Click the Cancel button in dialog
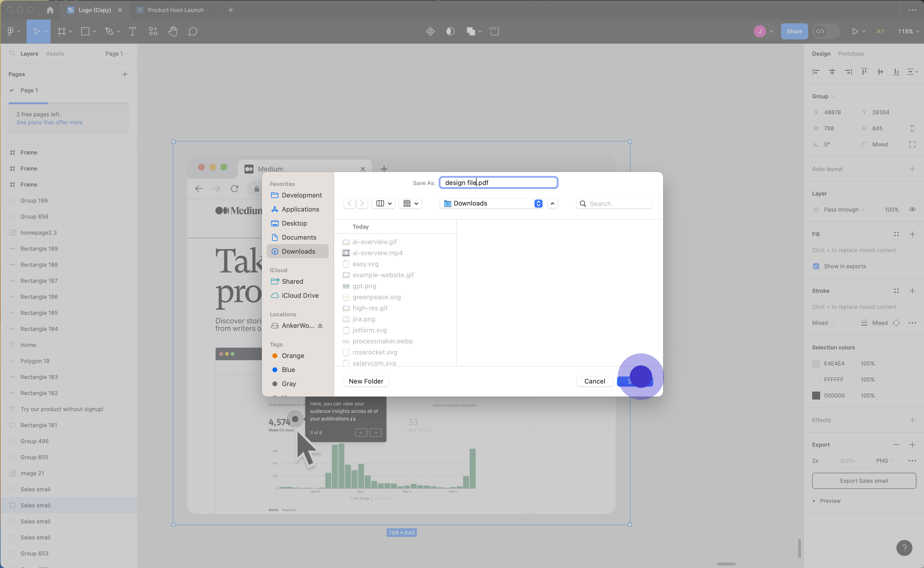 (x=594, y=381)
